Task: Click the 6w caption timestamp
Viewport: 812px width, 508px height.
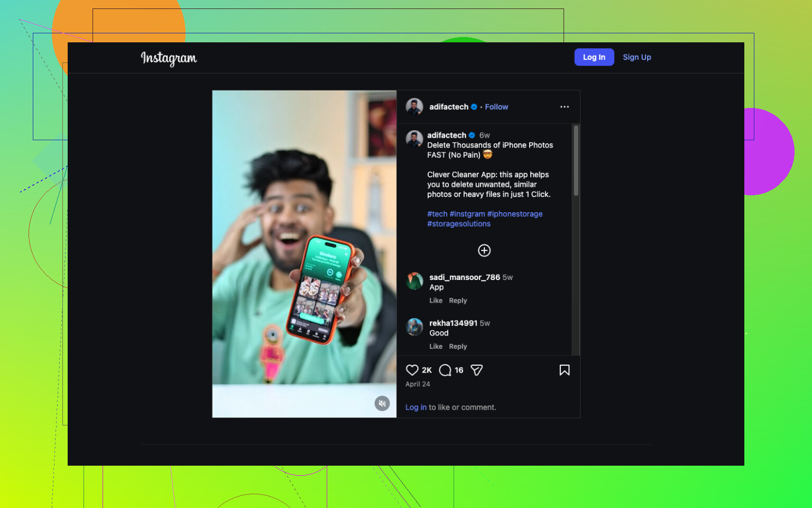Action: pos(485,135)
